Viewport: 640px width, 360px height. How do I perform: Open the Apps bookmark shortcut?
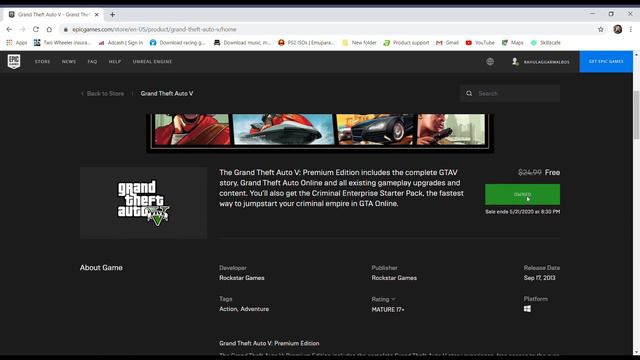[x=17, y=42]
